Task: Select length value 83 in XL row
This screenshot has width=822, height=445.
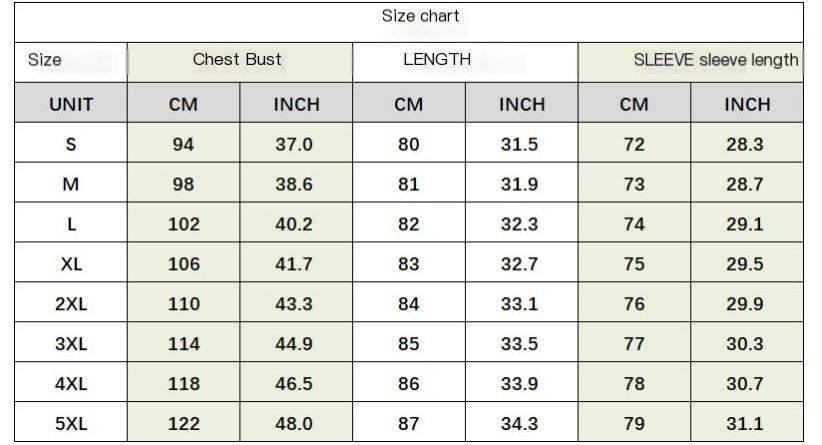Action: (x=409, y=264)
